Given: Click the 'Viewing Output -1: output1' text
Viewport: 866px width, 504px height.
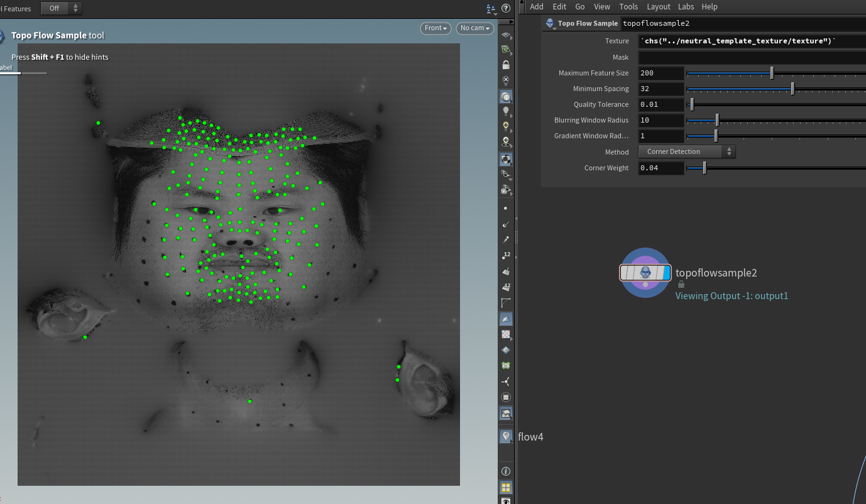Looking at the screenshot, I should coord(732,295).
